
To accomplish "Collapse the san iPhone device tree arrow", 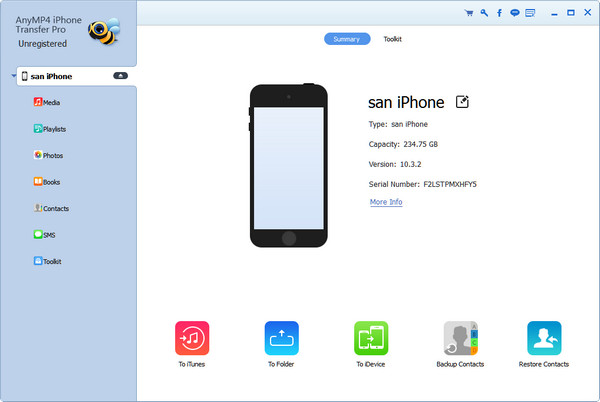I will click(13, 76).
